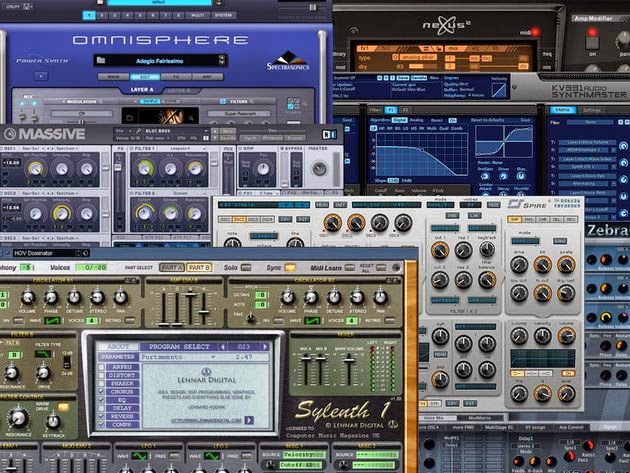
Task: Open the folder icon beside Adagio Fairissimo patch
Action: pyautogui.click(x=101, y=61)
